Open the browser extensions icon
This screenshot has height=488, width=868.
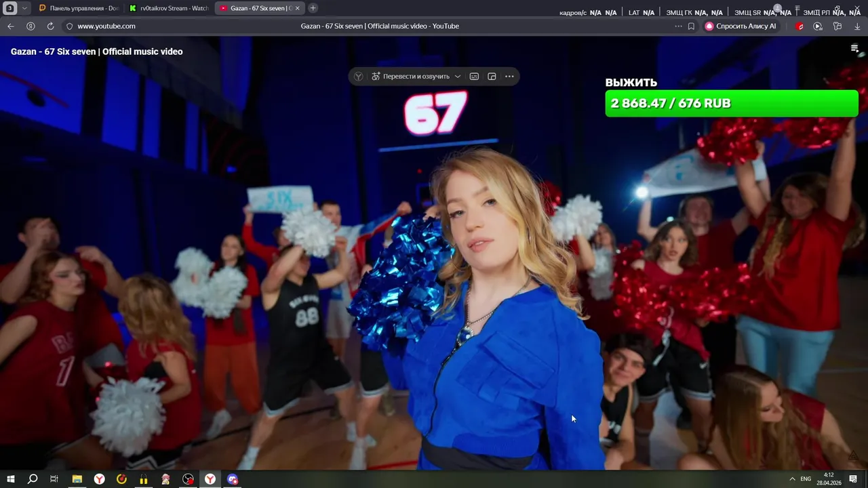pos(837,26)
